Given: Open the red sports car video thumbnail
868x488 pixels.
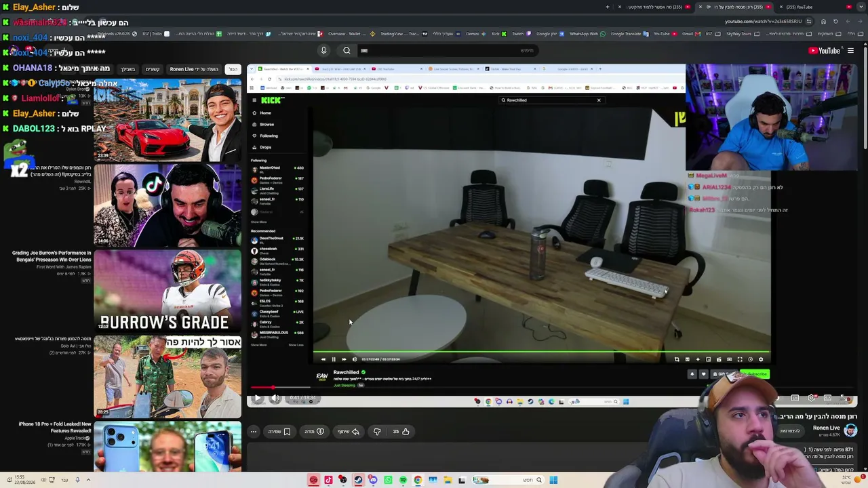Looking at the screenshot, I should [167, 120].
